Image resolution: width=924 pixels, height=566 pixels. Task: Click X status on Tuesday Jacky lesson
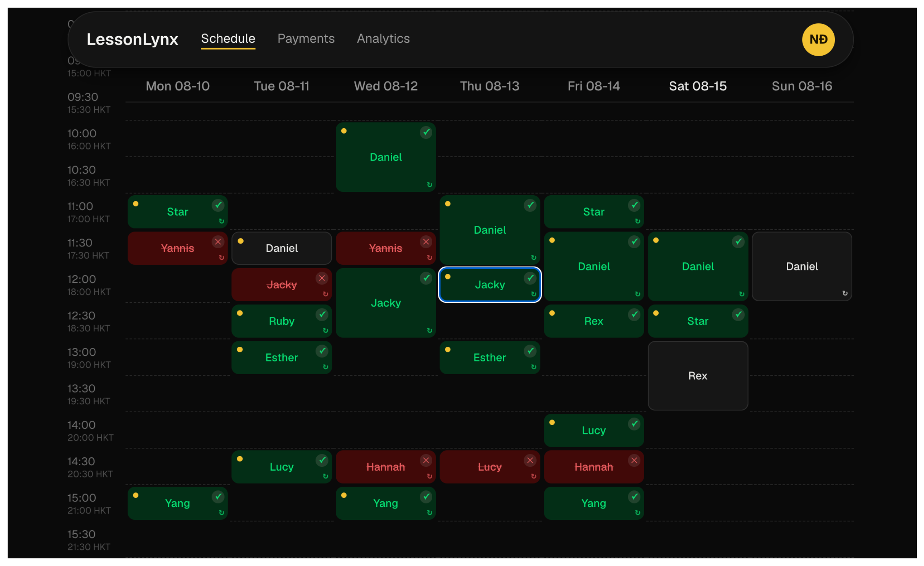[x=322, y=278]
